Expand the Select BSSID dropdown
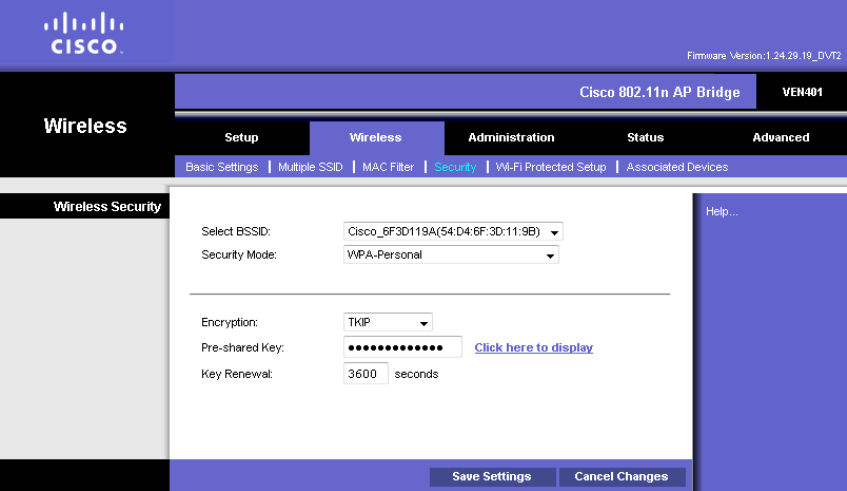 pyautogui.click(x=453, y=231)
